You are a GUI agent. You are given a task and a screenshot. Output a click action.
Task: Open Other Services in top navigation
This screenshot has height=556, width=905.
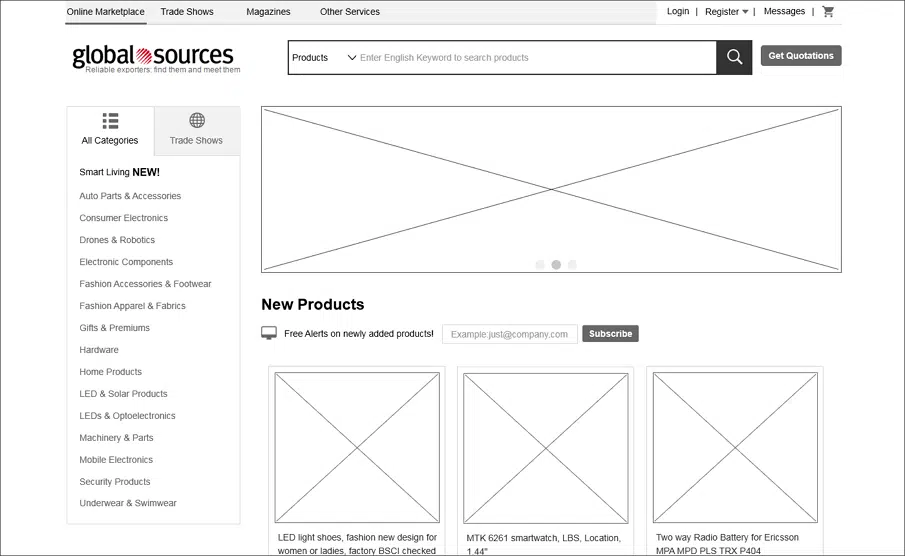349,12
